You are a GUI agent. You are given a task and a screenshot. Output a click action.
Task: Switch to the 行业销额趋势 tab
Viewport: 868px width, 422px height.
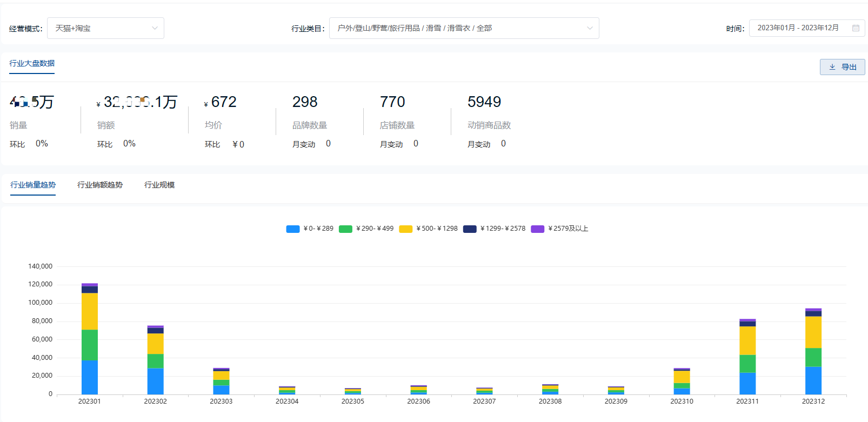click(x=100, y=185)
